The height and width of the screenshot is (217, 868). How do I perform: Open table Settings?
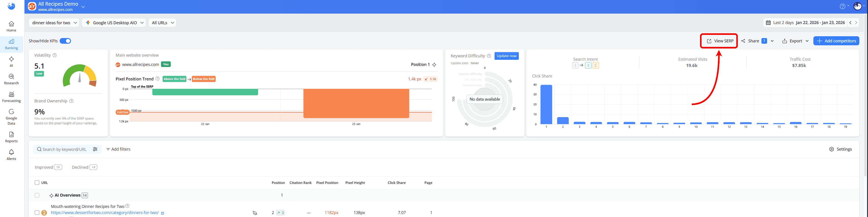tap(840, 149)
